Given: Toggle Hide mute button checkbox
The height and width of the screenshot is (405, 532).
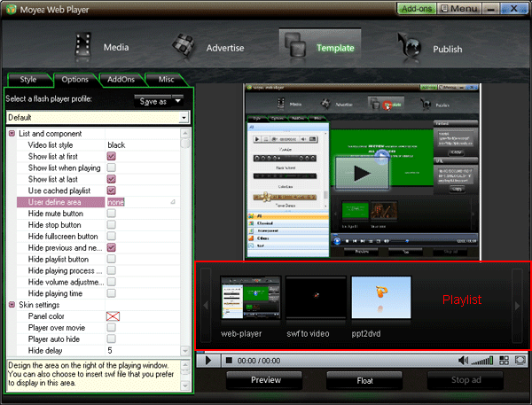Looking at the screenshot, I should click(x=112, y=214).
